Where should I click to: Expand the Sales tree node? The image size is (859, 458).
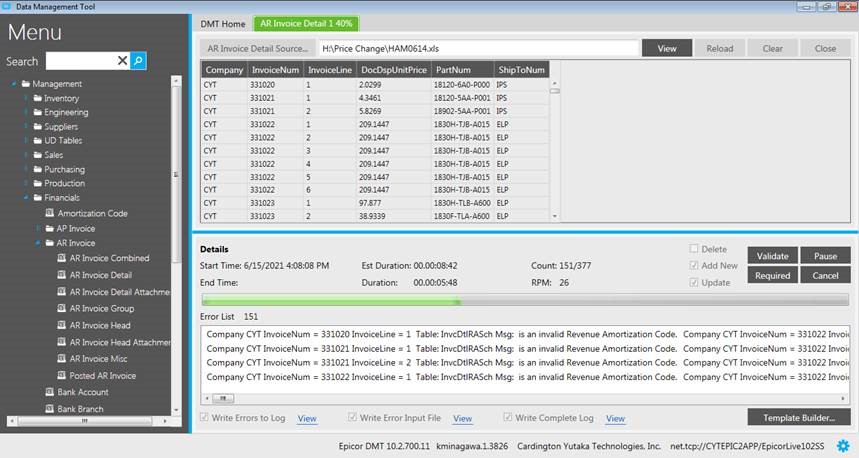[x=26, y=155]
